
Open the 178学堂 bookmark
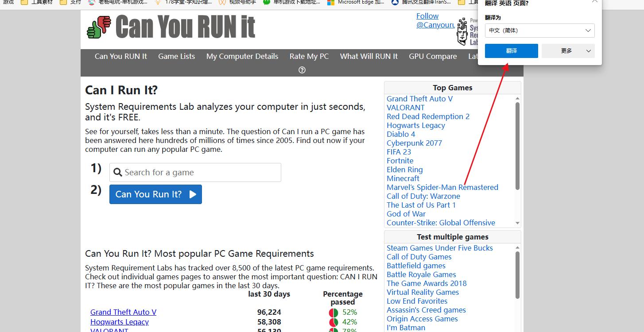pyautogui.click(x=183, y=2)
